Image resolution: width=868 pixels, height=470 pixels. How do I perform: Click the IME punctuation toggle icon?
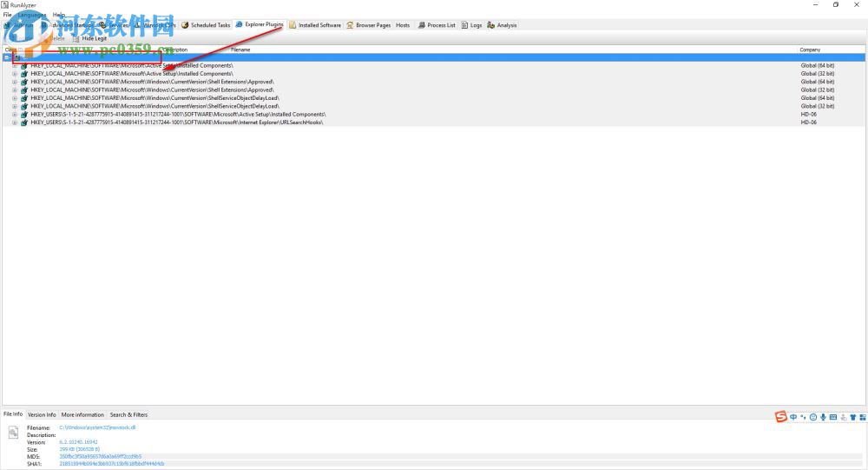tap(803, 417)
